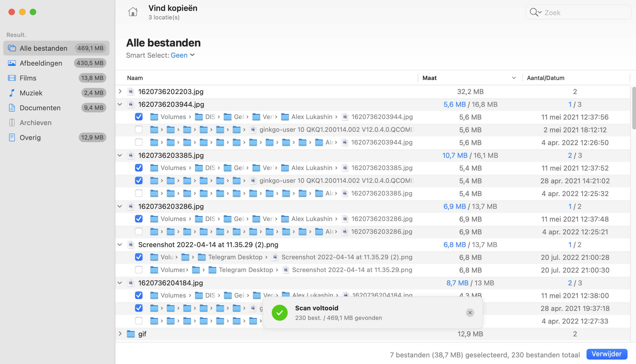The width and height of the screenshot is (636, 364).
Task: Click the Archieven sidebar label
Action: pyautogui.click(x=36, y=122)
